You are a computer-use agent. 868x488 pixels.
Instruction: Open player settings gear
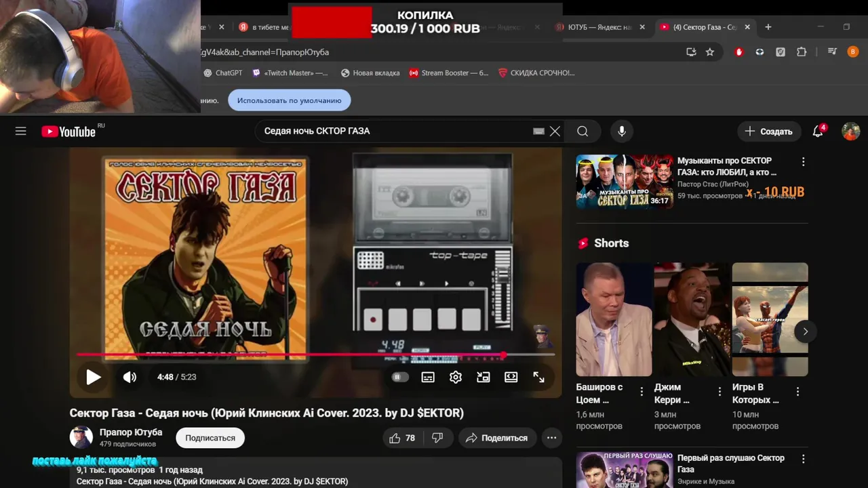pos(456,377)
